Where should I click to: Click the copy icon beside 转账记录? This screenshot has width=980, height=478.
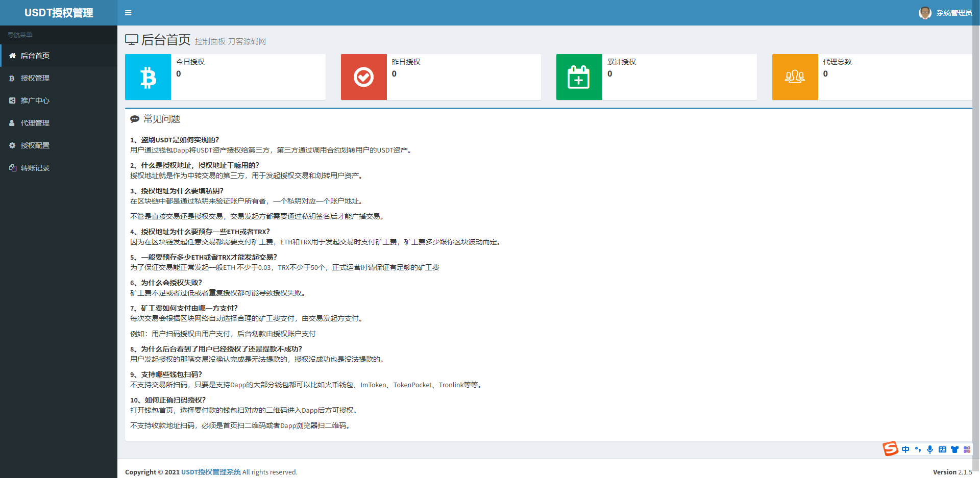click(x=12, y=168)
